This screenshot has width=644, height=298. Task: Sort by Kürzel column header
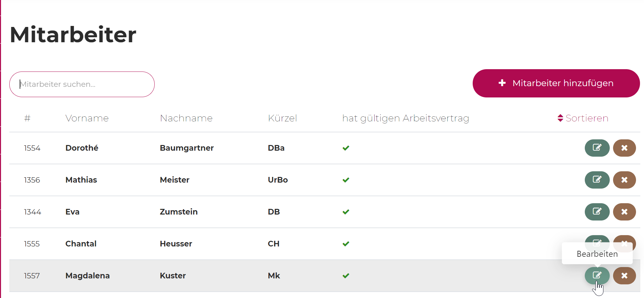(282, 118)
